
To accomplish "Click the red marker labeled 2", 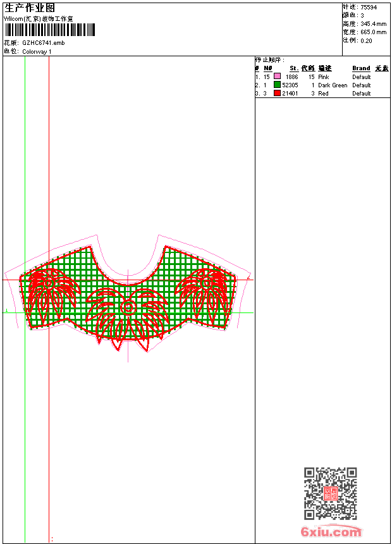I will (x=248, y=277).
